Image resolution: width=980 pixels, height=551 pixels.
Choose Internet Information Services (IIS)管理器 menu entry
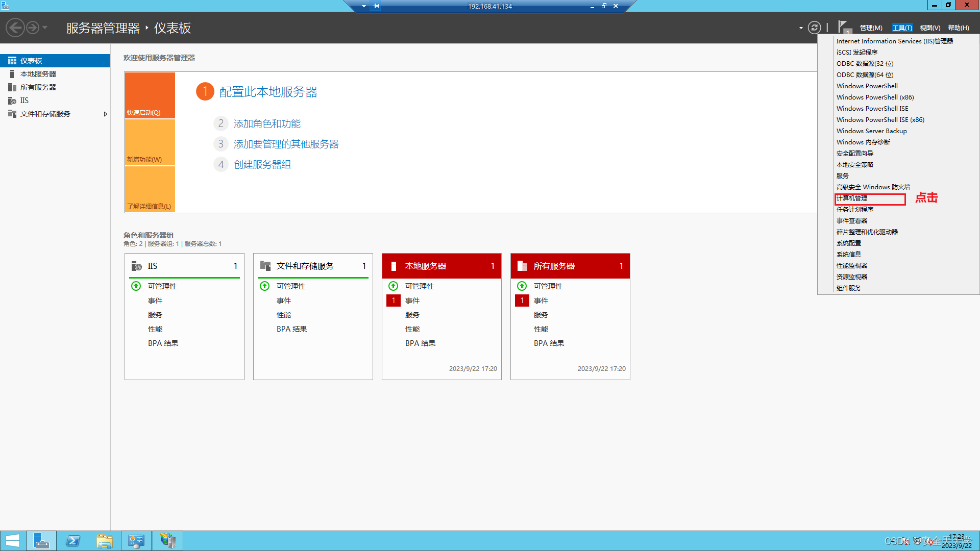click(x=895, y=41)
